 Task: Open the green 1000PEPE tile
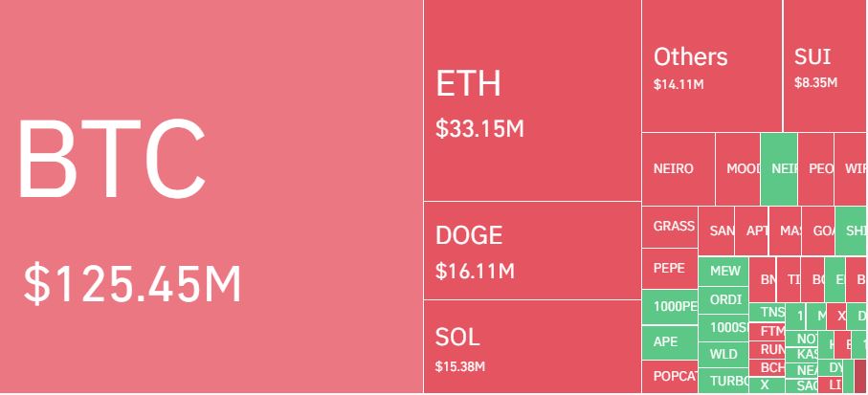coord(670,307)
